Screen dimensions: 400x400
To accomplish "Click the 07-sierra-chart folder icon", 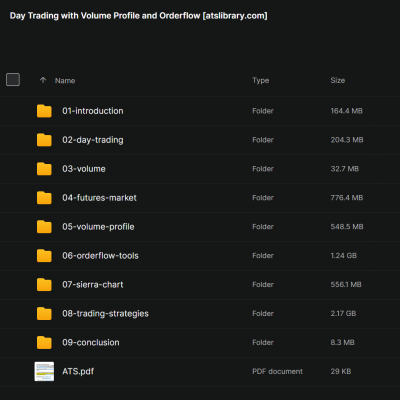I will click(44, 285).
